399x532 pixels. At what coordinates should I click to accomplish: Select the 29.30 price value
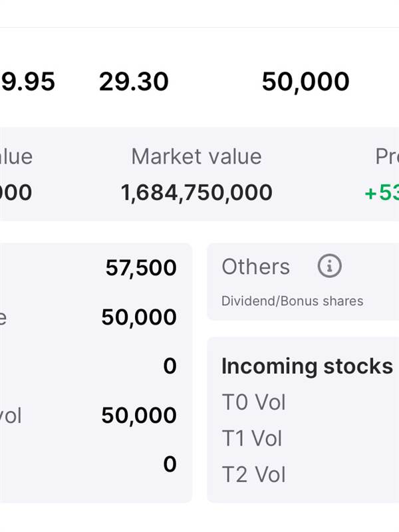click(x=134, y=82)
